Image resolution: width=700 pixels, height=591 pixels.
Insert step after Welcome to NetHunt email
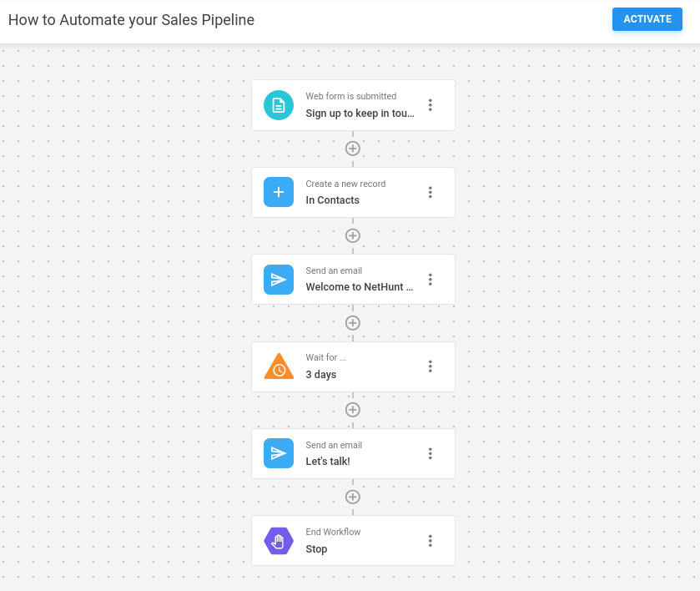[353, 323]
